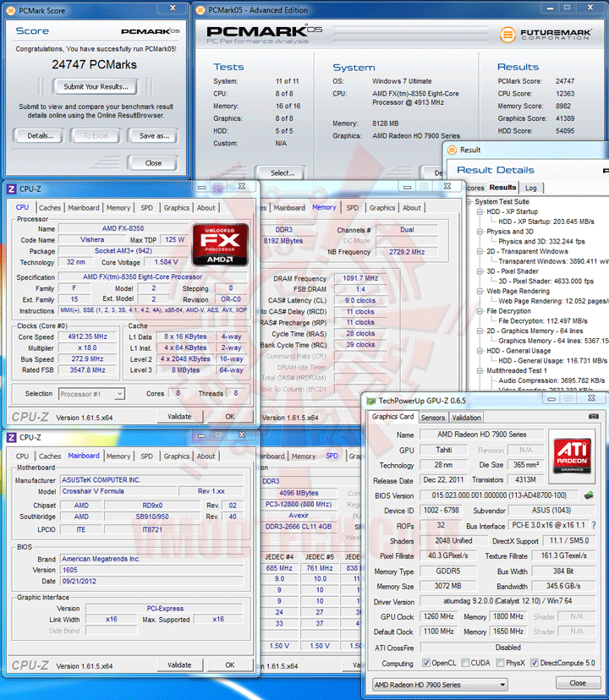Click the Futuremark Corporation logo
Viewport: 609px width, 700px height.
546,34
